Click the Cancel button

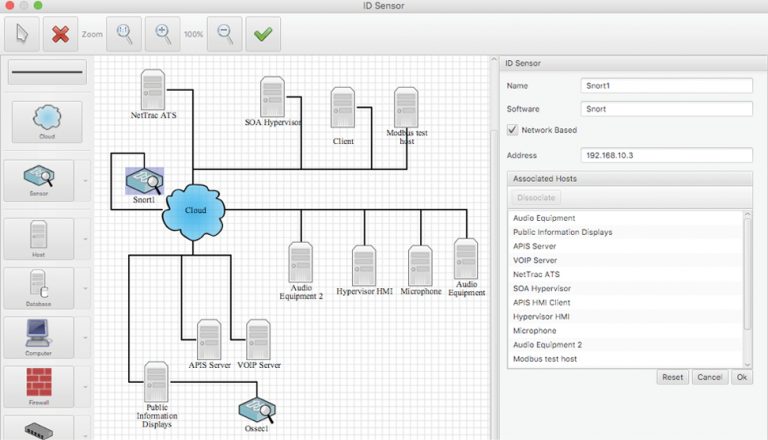click(x=709, y=377)
